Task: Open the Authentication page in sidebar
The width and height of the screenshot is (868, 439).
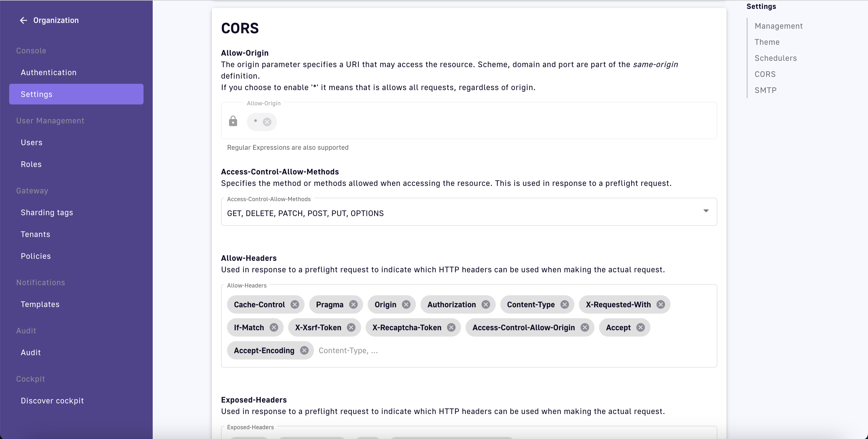Action: [x=49, y=72]
